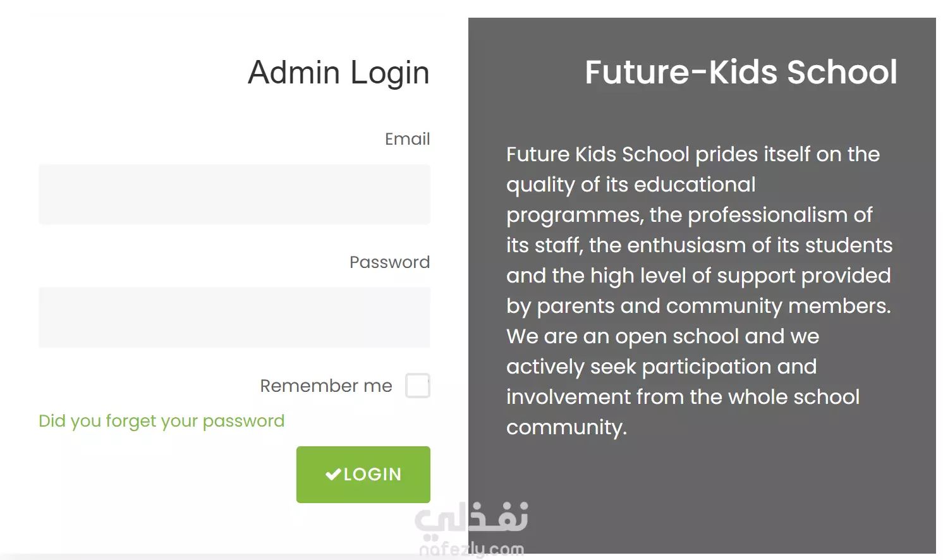Click the Future-Kids School title

tap(741, 72)
